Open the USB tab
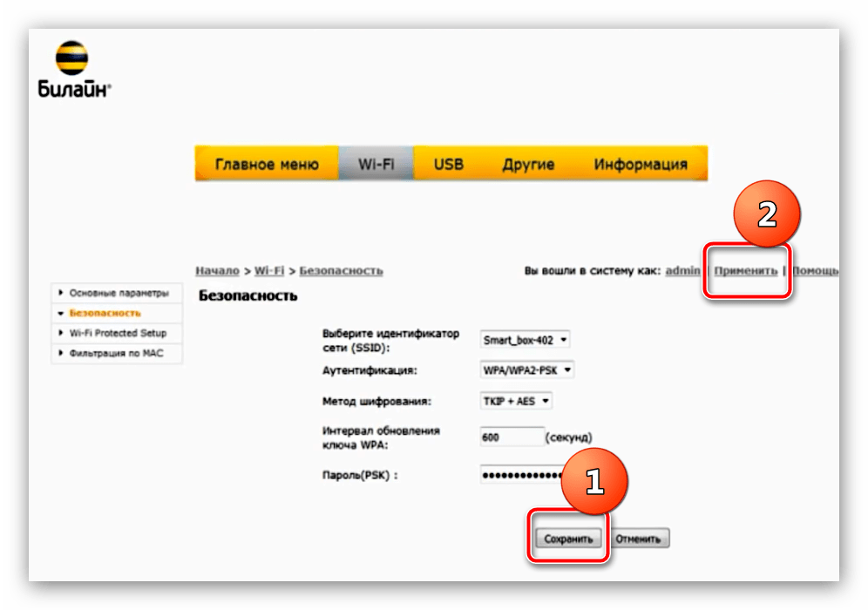Screen dimensions: 868x610 449,164
